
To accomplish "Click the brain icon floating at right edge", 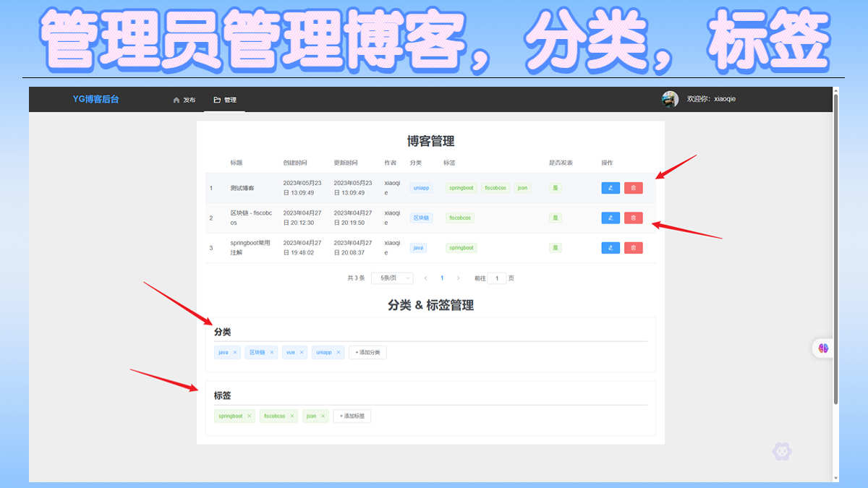I will pyautogui.click(x=823, y=348).
